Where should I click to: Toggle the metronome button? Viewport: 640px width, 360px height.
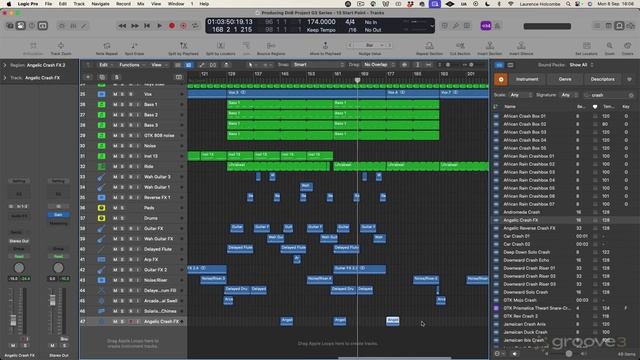498,26
